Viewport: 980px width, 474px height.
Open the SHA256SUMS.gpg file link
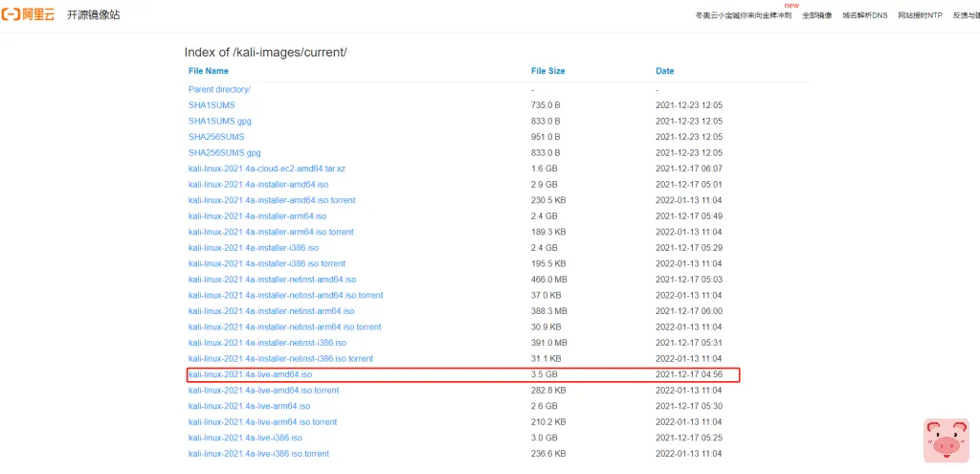pos(224,152)
